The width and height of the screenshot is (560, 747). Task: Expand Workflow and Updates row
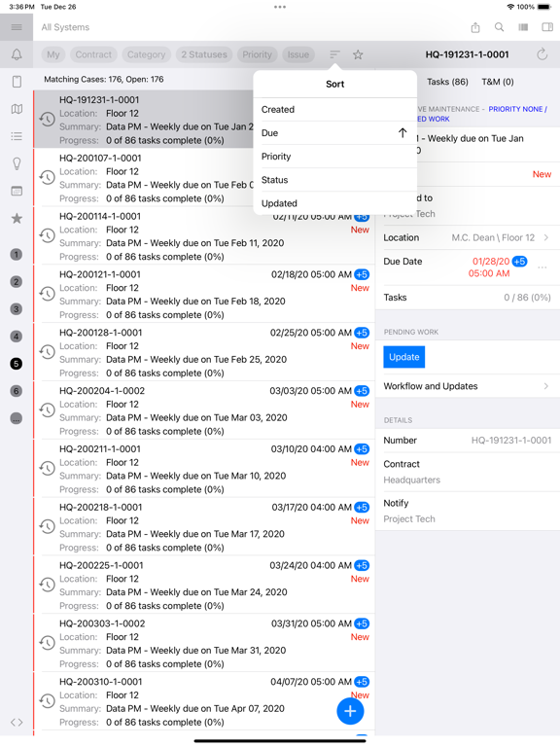click(x=467, y=386)
